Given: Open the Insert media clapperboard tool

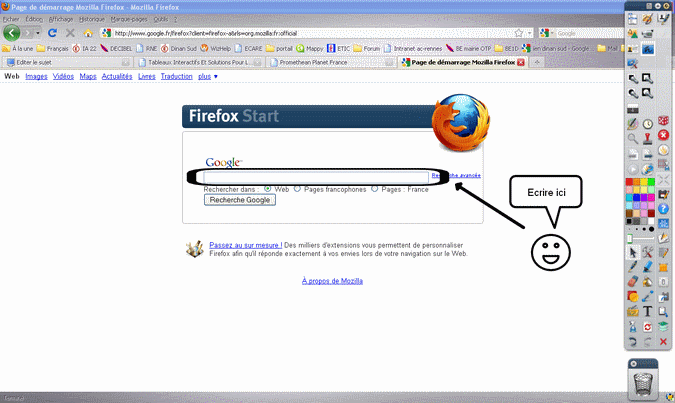Looking at the screenshot, I should pos(633,311).
